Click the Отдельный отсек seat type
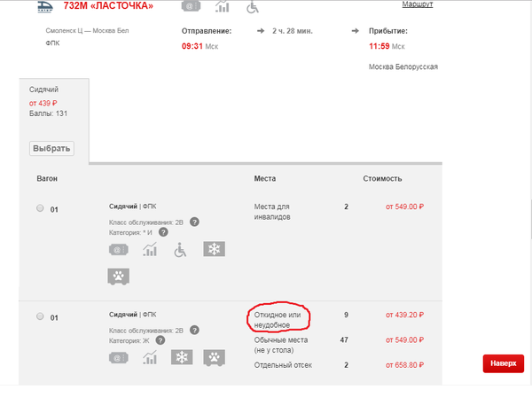The width and height of the screenshot is (532, 413). [283, 365]
